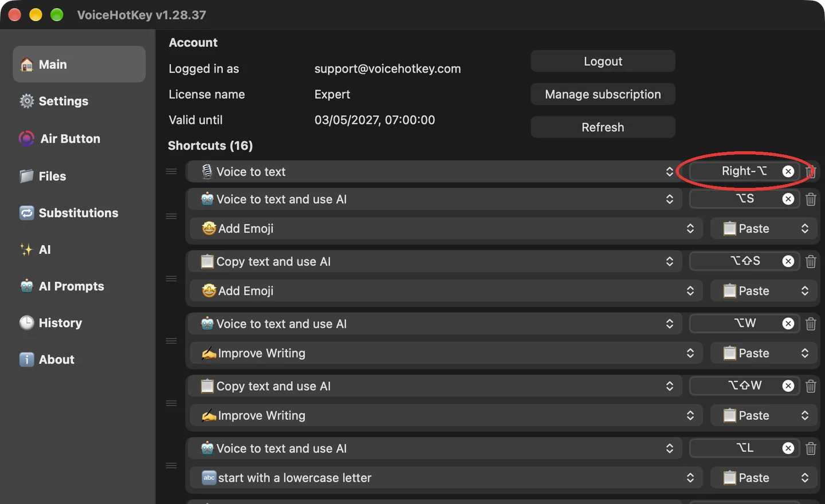
Task: Delete the ⌥W shortcut with trash icon
Action: click(x=811, y=324)
